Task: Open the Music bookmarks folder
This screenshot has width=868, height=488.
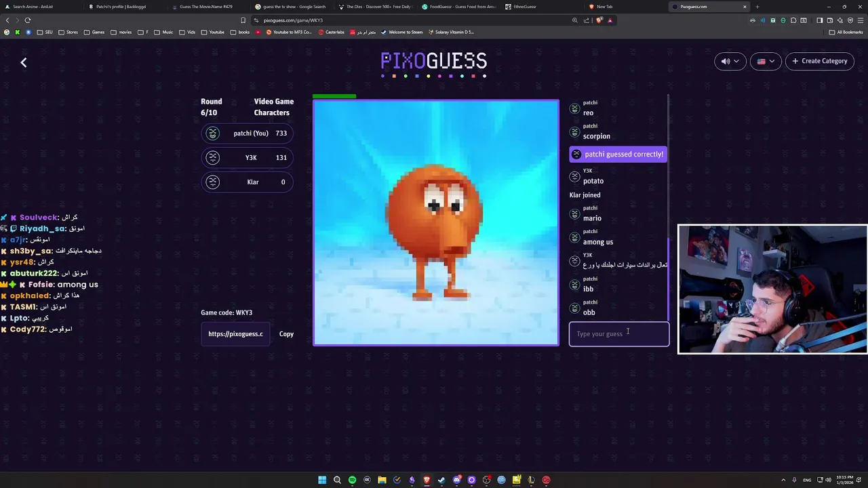Action: [163, 32]
